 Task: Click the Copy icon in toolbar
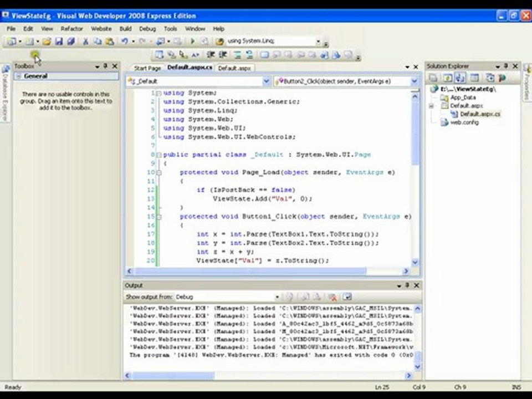(98, 42)
